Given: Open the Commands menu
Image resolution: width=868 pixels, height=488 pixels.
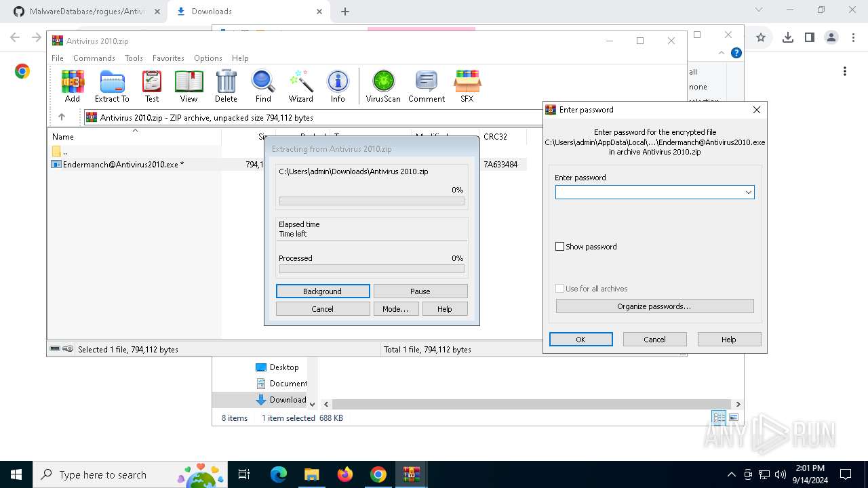Looking at the screenshot, I should 94,58.
